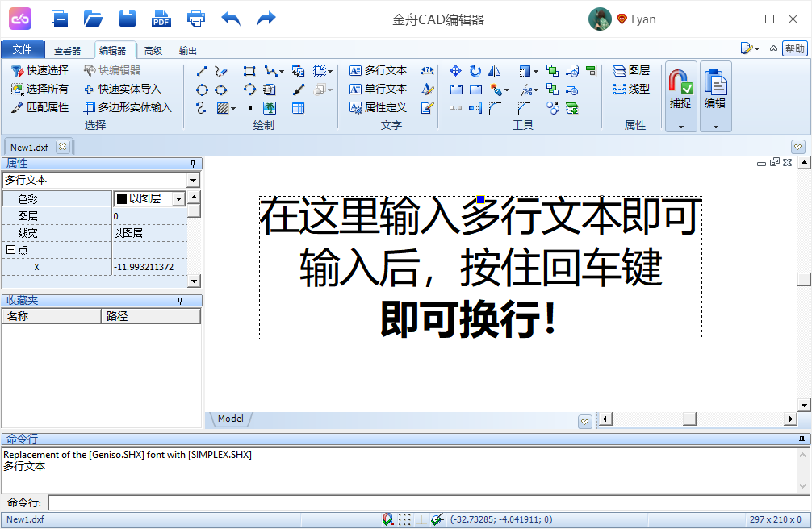Collapse the ribbon with up chevron

point(773,48)
